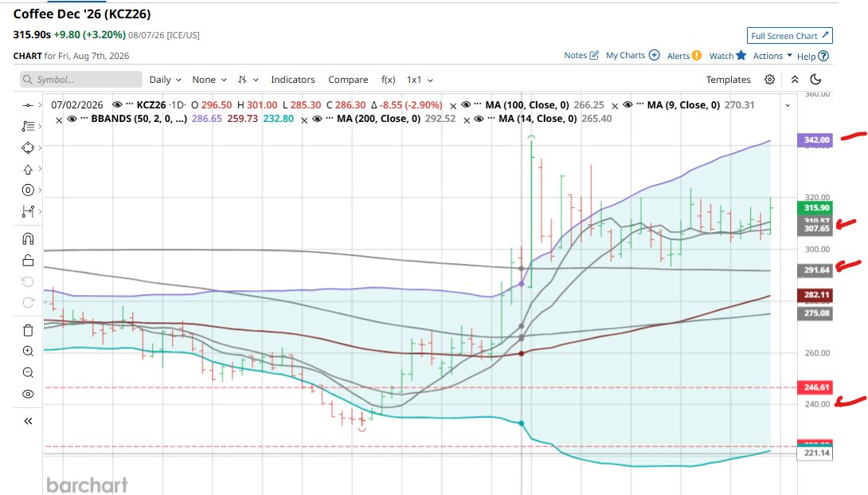Remove the MA (14, Close, 0) study
Image resolution: width=868 pixels, height=495 pixels.
pos(466,120)
